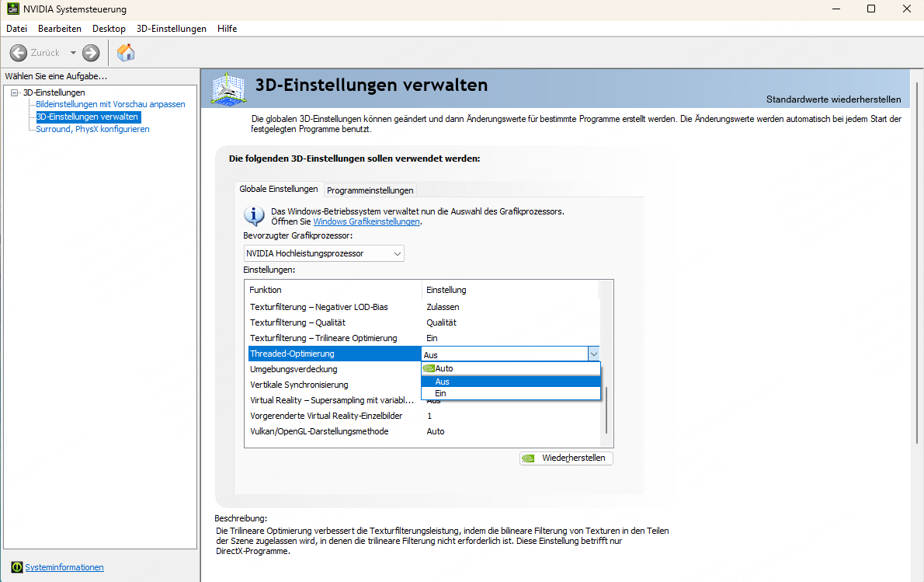Select Virtual Reality – Supersampling row
Screen dimensions: 924x582
click(333, 400)
